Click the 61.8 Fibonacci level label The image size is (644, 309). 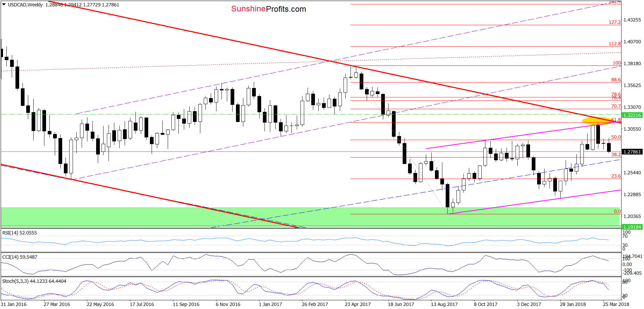pos(616,120)
